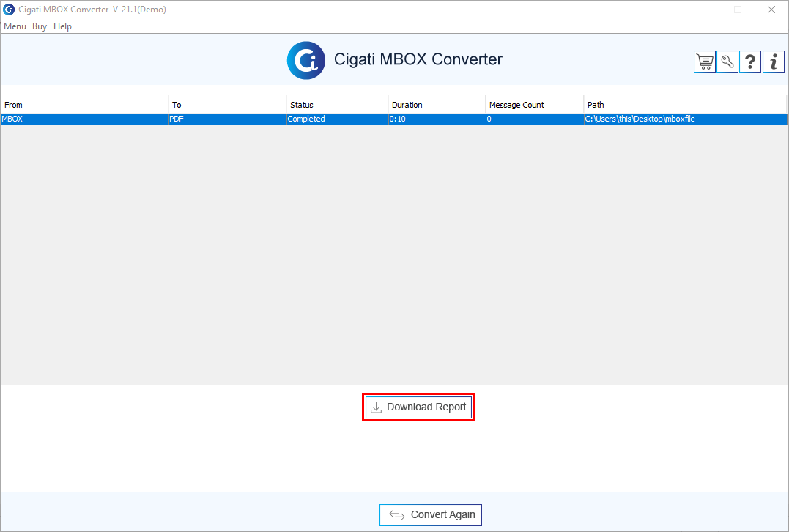Open the Buy menu
The image size is (789, 532).
point(40,26)
